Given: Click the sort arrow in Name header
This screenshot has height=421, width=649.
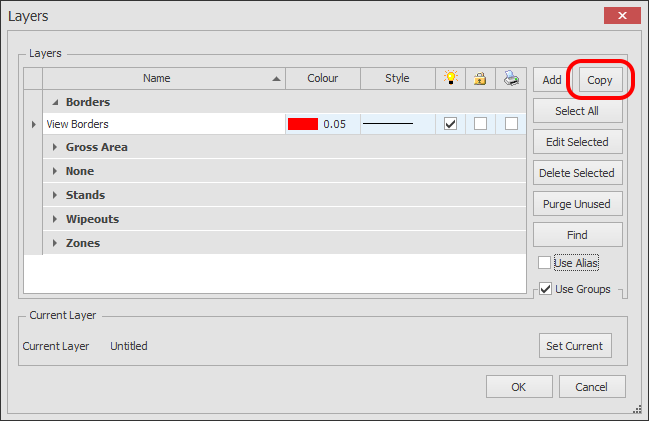Looking at the screenshot, I should pyautogui.click(x=276, y=79).
